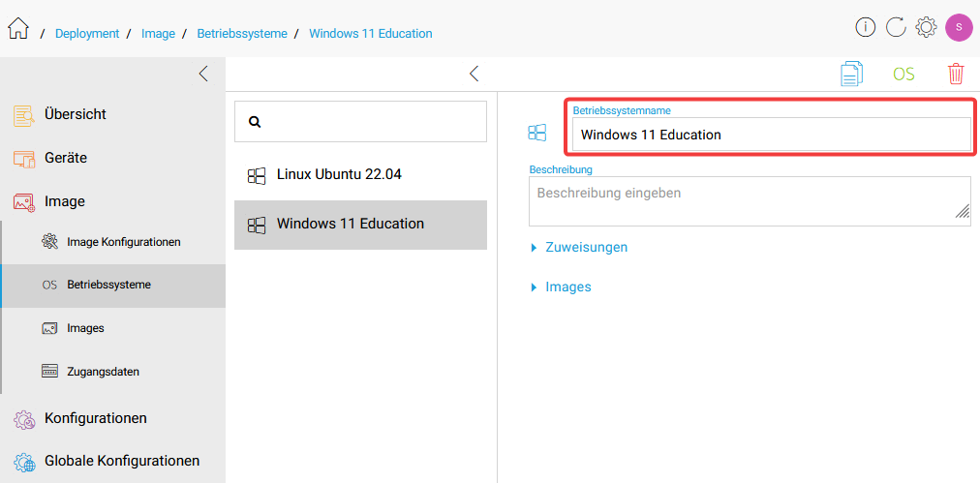Open Zugangsdaten submenu item
Image resolution: width=980 pixels, height=483 pixels.
[x=113, y=372]
